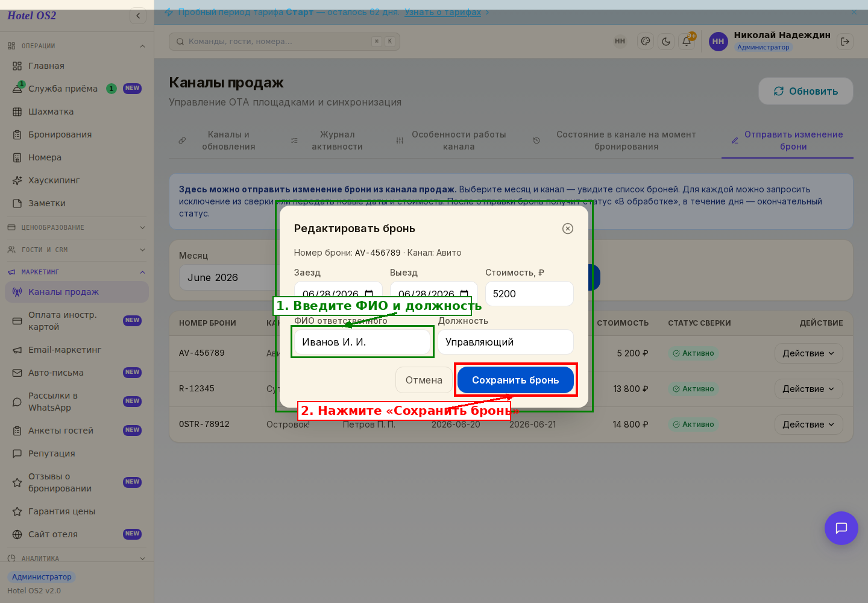Click the Стоимость input field
Viewport: 868px width, 603px height.
click(x=529, y=294)
